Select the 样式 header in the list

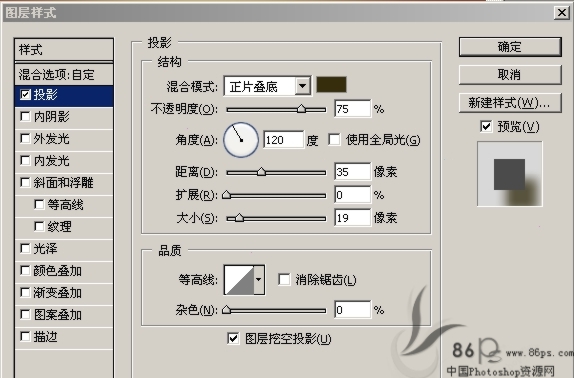(x=64, y=50)
